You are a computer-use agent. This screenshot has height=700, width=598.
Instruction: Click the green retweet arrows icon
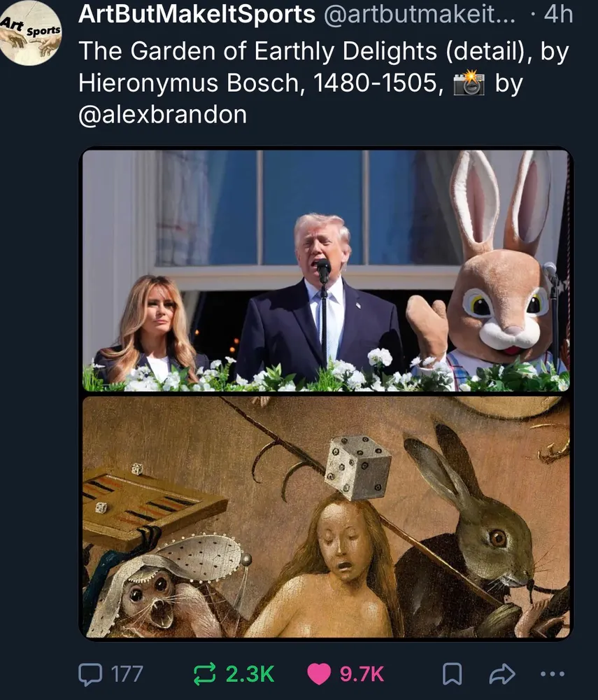204,673
